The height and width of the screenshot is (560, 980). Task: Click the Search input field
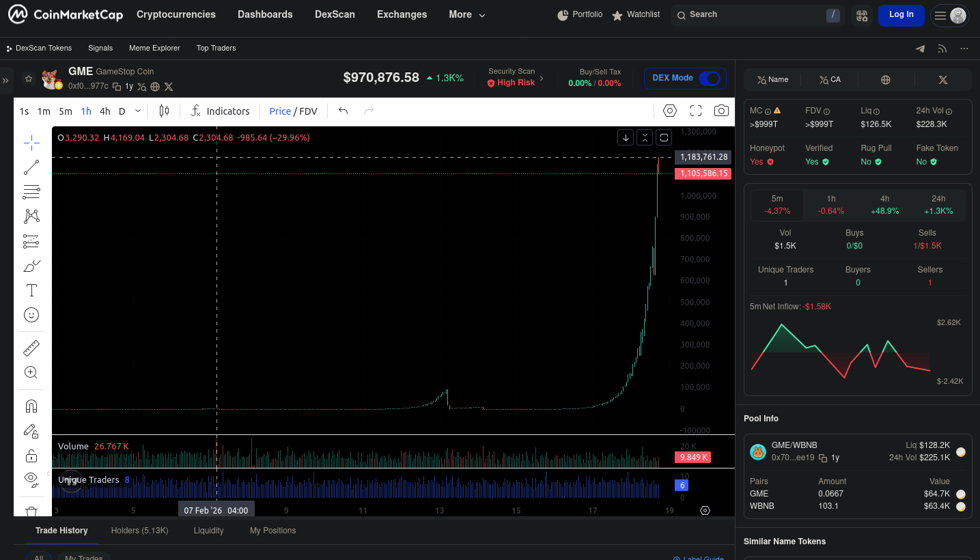(757, 15)
